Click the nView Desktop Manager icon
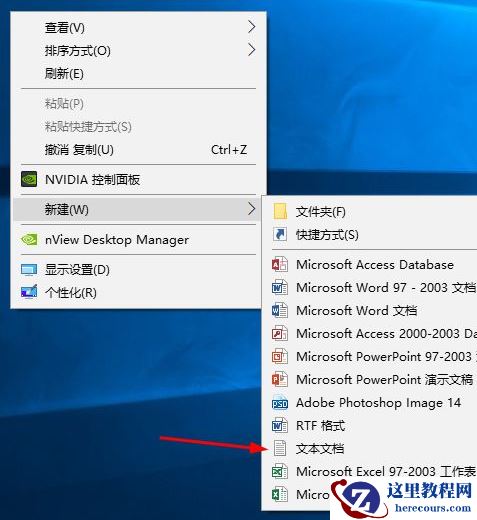 [29, 239]
